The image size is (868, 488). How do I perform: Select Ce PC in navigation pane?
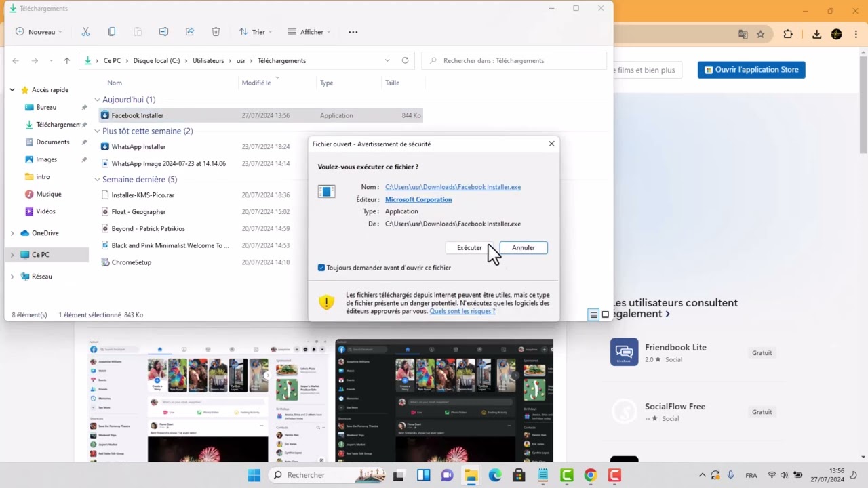pyautogui.click(x=40, y=255)
